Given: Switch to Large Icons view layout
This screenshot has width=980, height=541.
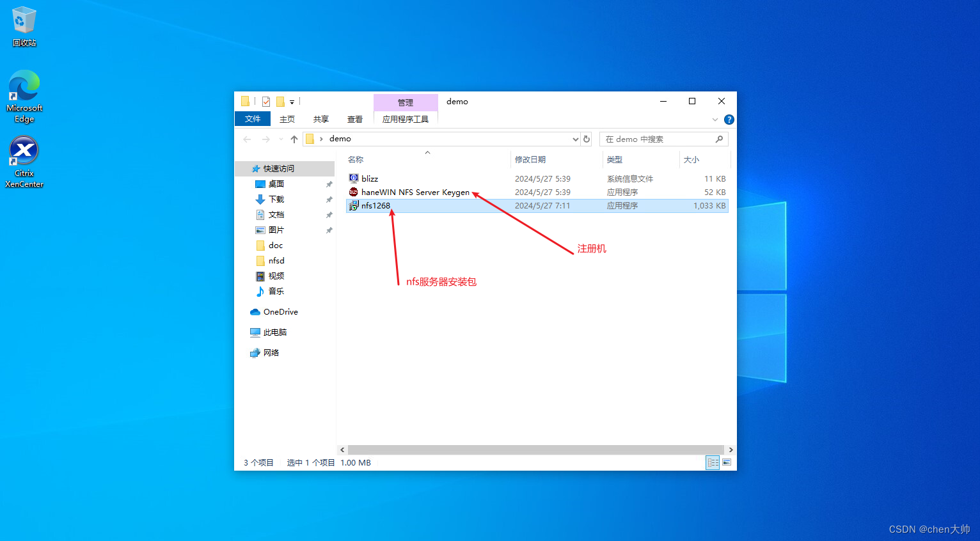Looking at the screenshot, I should click(727, 462).
